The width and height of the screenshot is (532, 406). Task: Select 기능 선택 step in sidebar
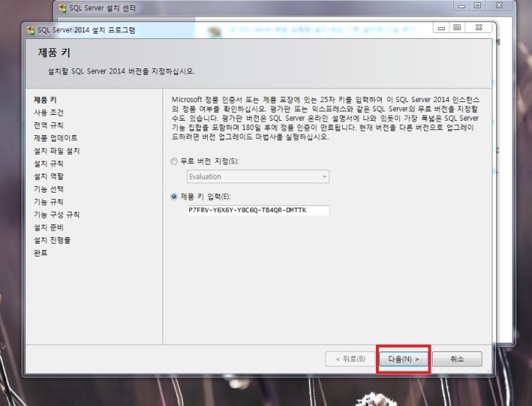(x=48, y=189)
